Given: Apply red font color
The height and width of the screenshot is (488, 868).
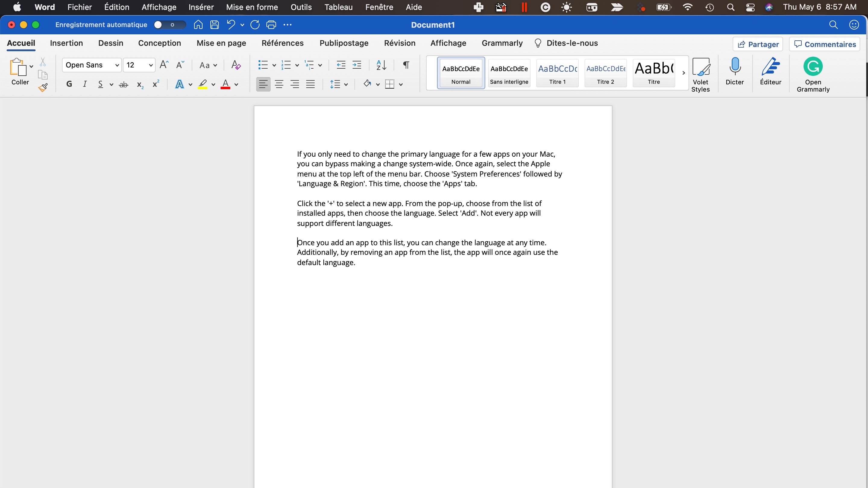Looking at the screenshot, I should (225, 84).
